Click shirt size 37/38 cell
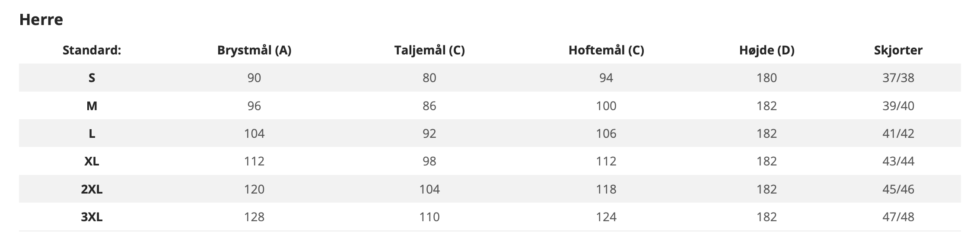The image size is (980, 232). [898, 78]
